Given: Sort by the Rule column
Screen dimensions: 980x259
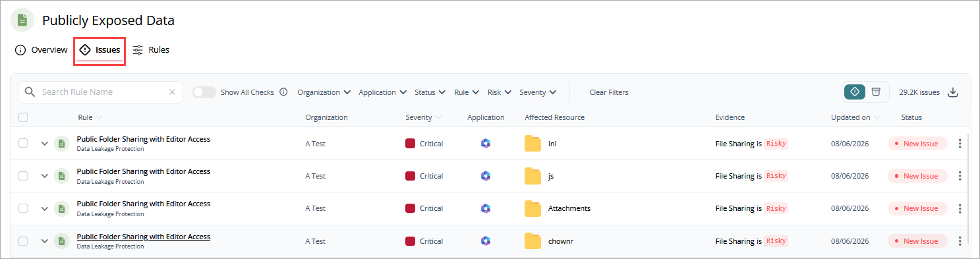Looking at the screenshot, I should point(90,117).
